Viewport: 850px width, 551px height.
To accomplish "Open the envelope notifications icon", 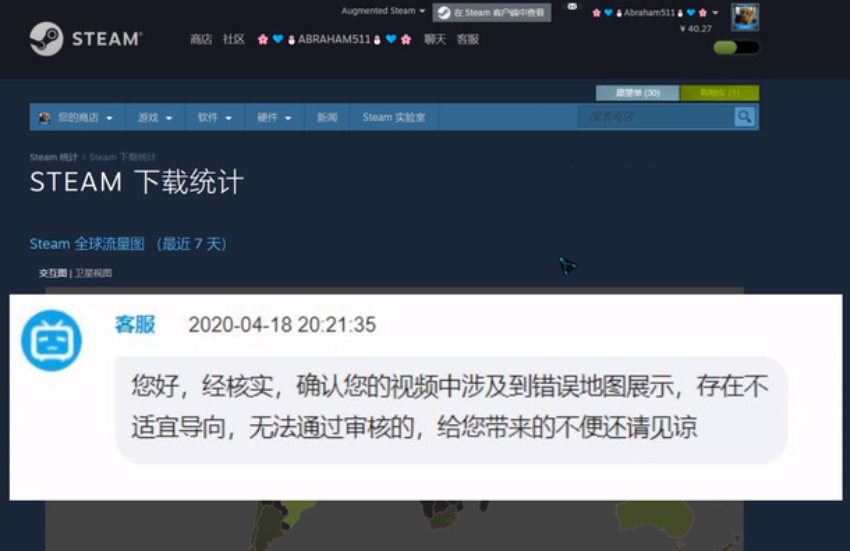I will point(572,7).
